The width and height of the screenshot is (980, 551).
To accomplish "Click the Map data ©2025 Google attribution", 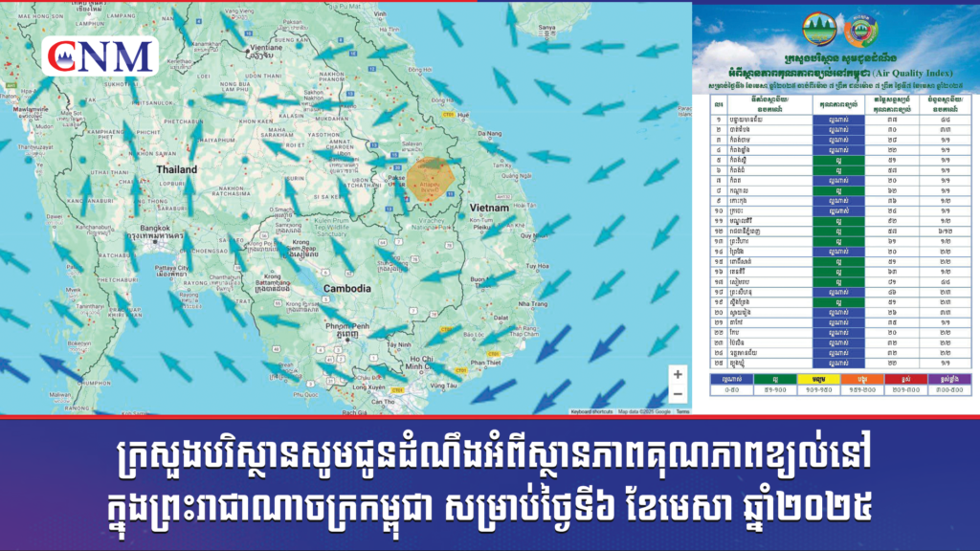I will coord(643,411).
